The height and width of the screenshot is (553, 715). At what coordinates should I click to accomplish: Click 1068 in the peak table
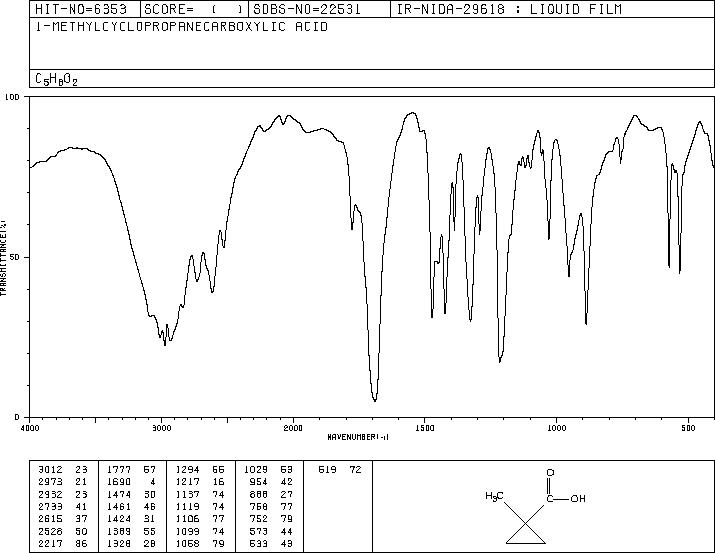point(187,544)
